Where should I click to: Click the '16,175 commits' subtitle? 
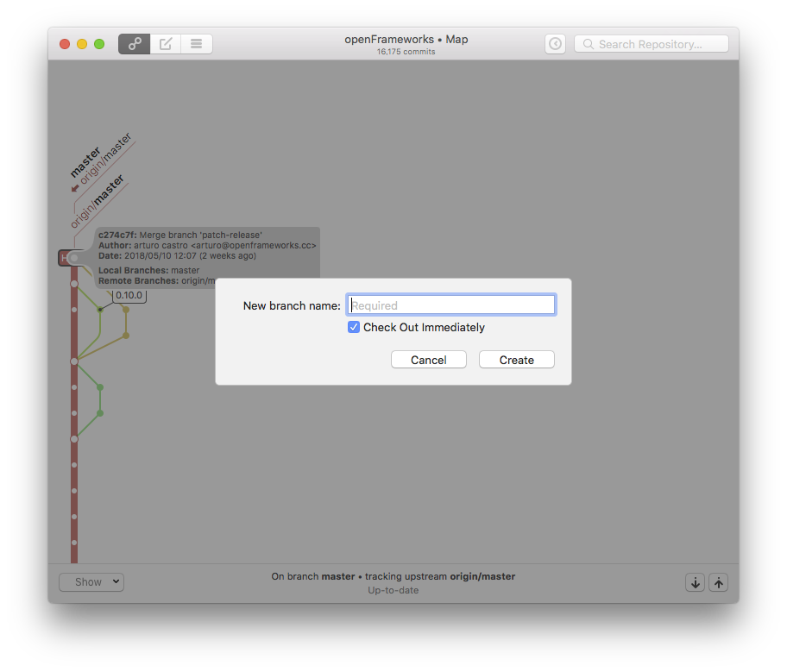(x=406, y=52)
